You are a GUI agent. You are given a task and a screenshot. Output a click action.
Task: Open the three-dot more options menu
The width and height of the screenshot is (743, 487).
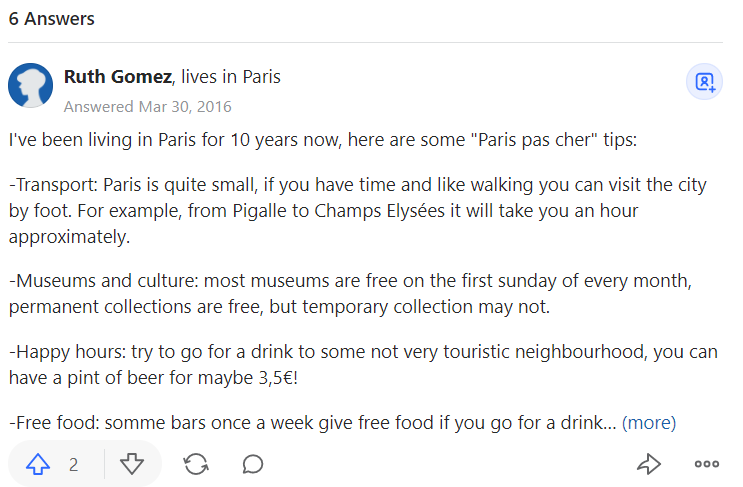pyautogui.click(x=706, y=464)
